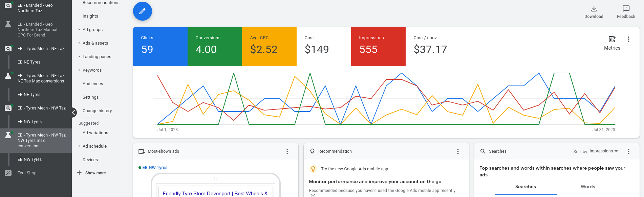
Task: Collapse the side panel with arrow button
Action: (74, 113)
